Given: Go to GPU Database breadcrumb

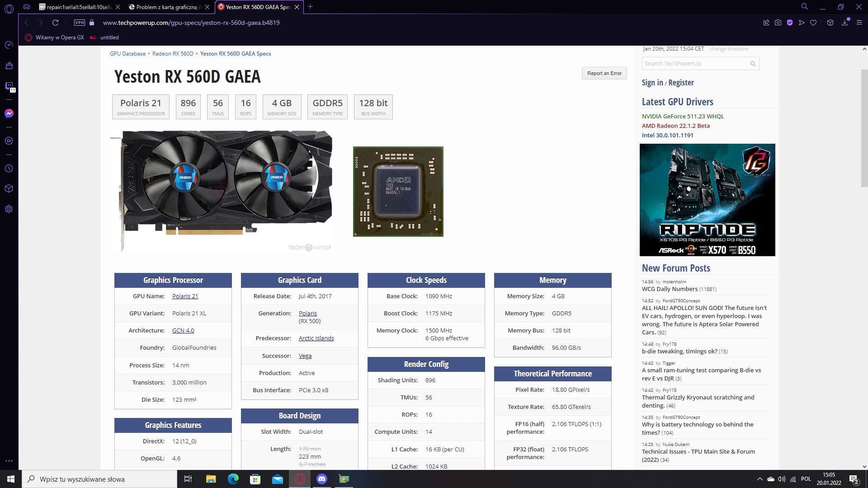Looking at the screenshot, I should click(x=127, y=54).
